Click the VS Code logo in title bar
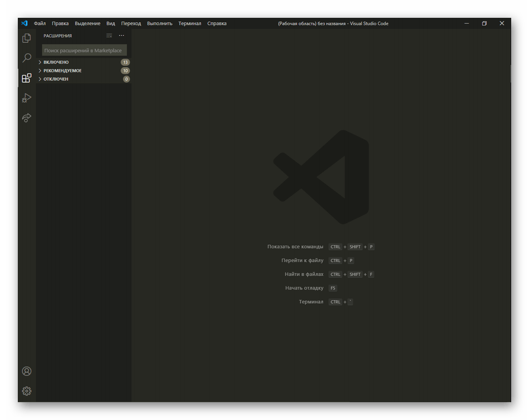 coord(25,23)
